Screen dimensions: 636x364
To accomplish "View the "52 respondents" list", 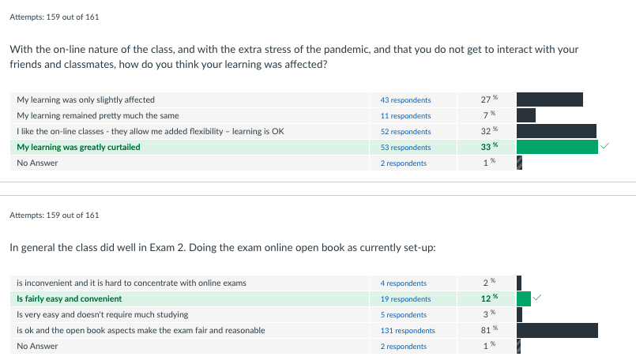I will tap(405, 132).
